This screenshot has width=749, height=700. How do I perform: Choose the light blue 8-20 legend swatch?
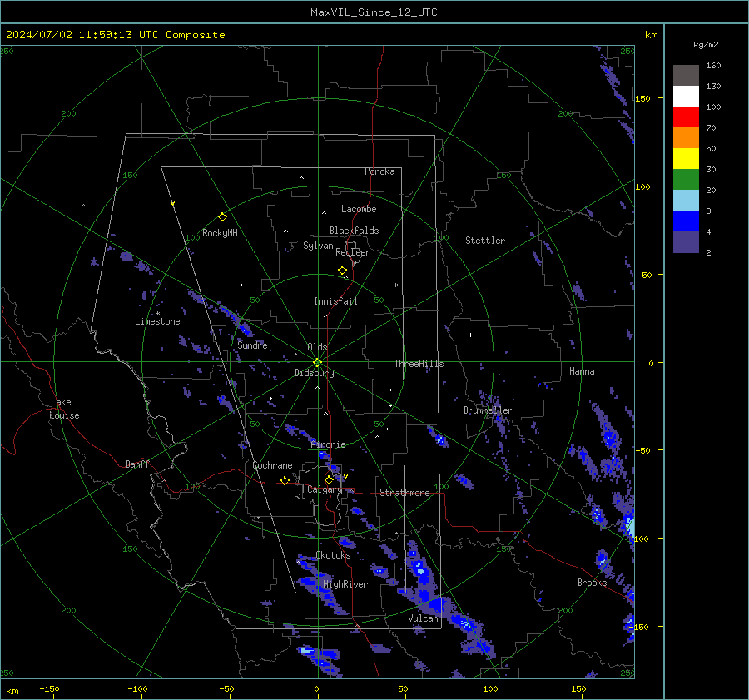[686, 201]
